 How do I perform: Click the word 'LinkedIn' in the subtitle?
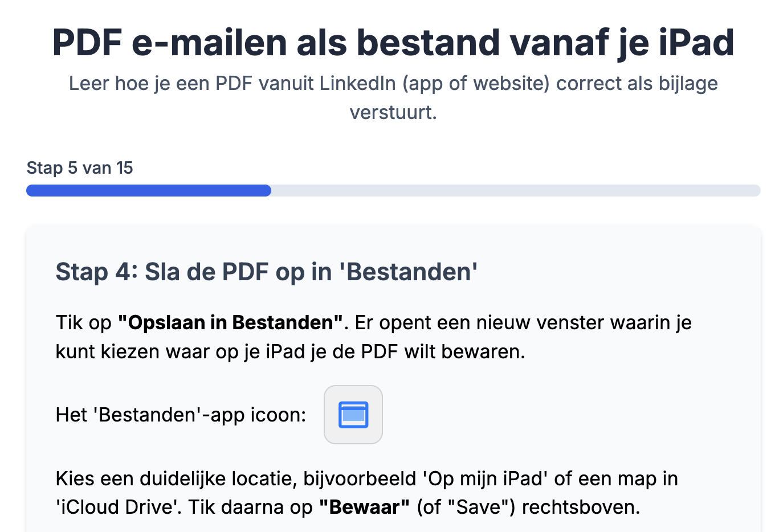pos(357,83)
